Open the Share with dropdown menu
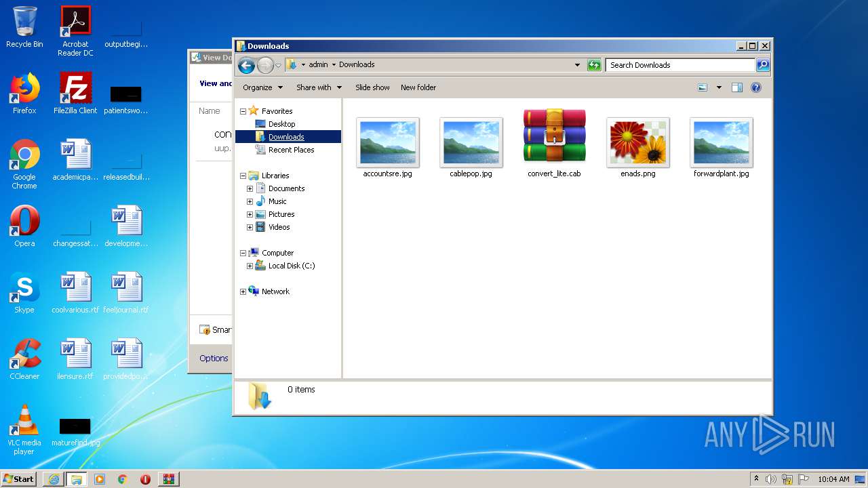This screenshot has width=868, height=488. click(319, 87)
